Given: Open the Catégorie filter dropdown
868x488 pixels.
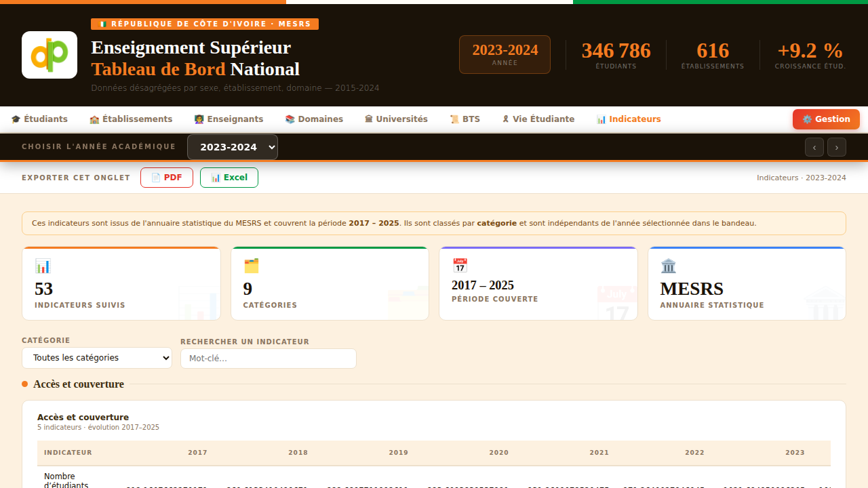Looking at the screenshot, I should pyautogui.click(x=97, y=358).
